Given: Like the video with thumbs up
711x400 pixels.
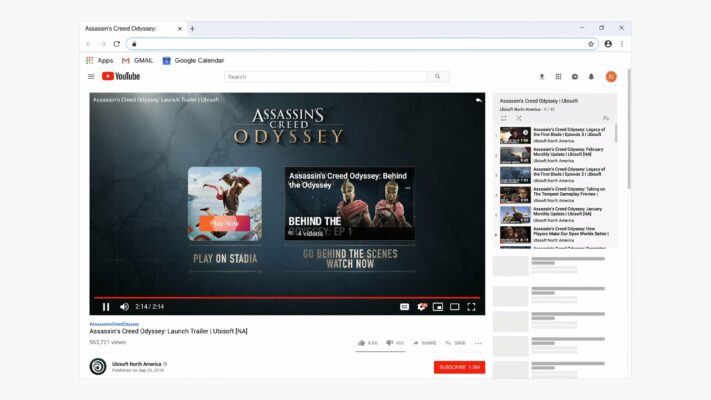Looking at the screenshot, I should tap(368, 343).
